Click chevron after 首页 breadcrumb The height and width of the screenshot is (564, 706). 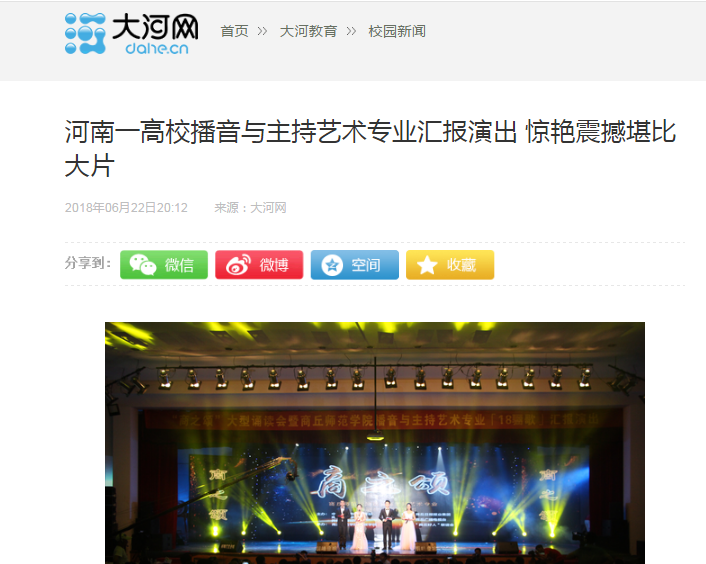pyautogui.click(x=262, y=32)
